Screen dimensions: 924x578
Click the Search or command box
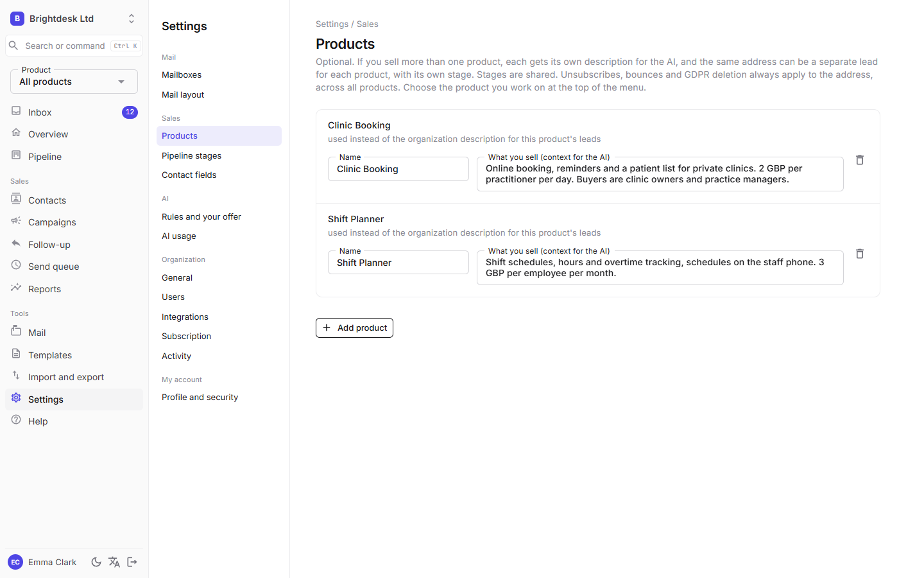(x=74, y=46)
